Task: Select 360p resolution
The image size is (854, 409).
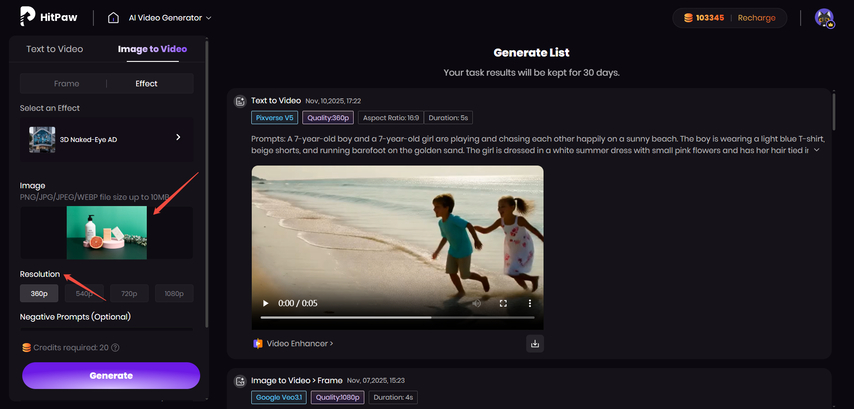Action: 39,294
